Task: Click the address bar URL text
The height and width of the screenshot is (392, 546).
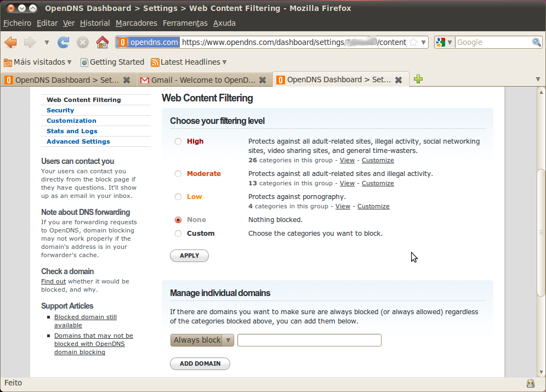Action: (x=294, y=42)
